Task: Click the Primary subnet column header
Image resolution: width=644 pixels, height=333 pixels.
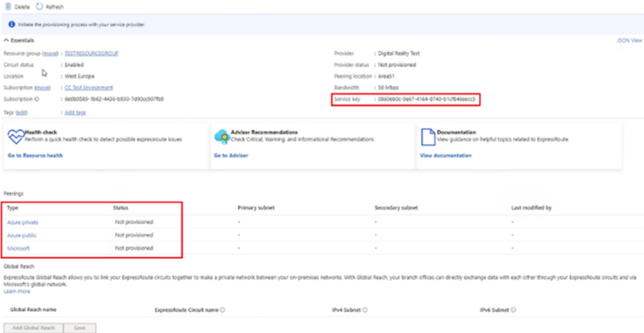Action: pos(256,208)
